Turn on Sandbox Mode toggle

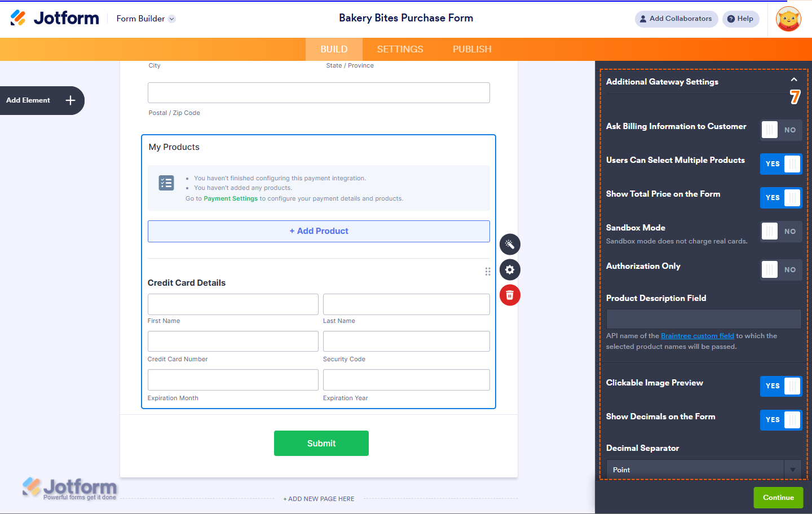coord(781,231)
